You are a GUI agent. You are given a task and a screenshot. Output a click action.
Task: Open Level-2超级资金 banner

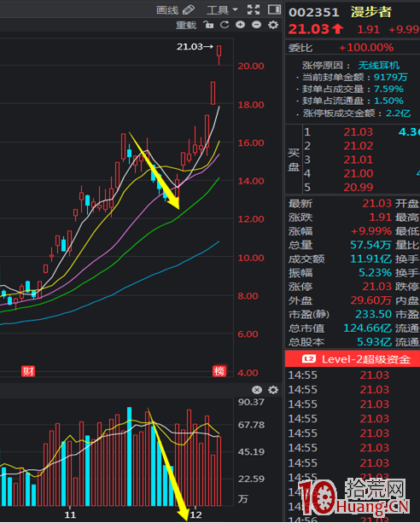click(x=353, y=359)
